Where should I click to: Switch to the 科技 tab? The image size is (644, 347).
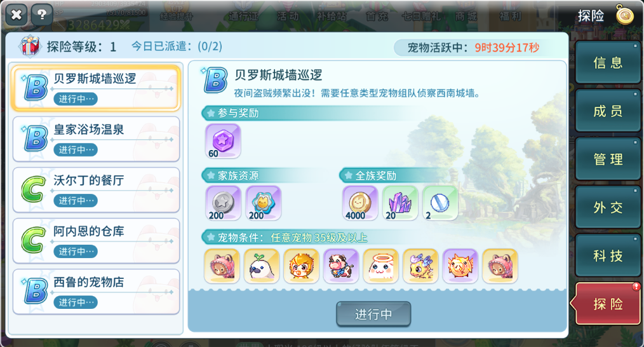(x=608, y=255)
